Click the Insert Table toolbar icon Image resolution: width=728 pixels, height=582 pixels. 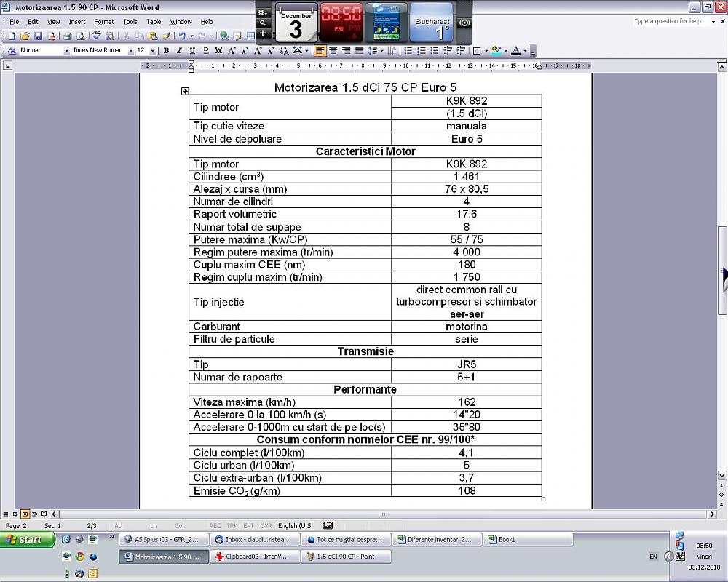[x=250, y=36]
